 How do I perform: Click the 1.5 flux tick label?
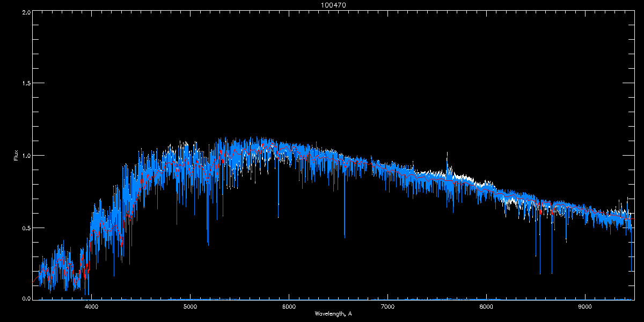pos(25,84)
